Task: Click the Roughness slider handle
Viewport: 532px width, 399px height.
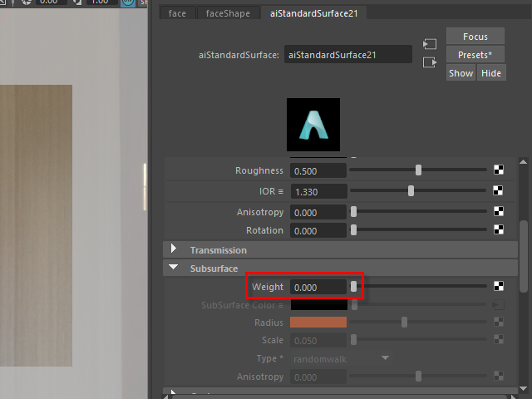Action: tap(419, 170)
